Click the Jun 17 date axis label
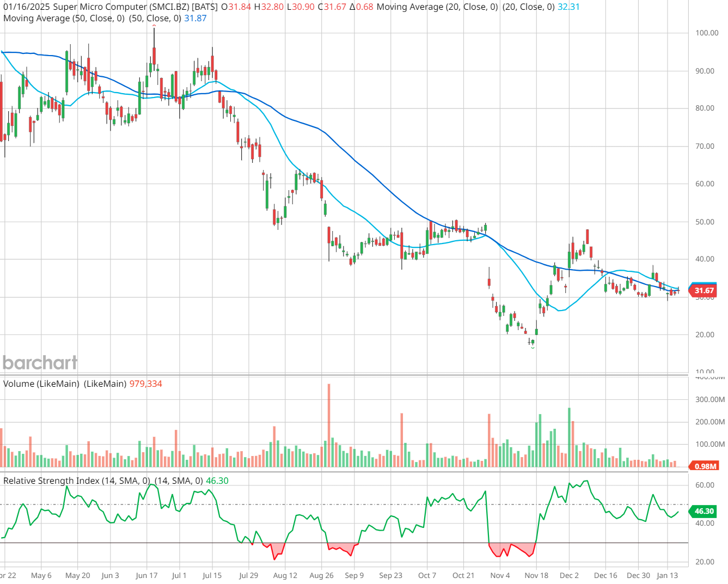 (x=146, y=575)
